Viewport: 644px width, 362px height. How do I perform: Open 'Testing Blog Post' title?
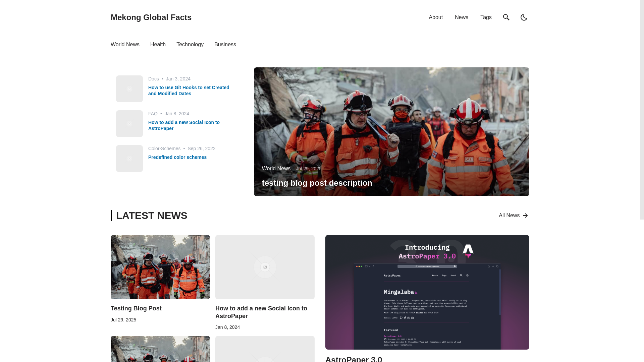point(136,308)
